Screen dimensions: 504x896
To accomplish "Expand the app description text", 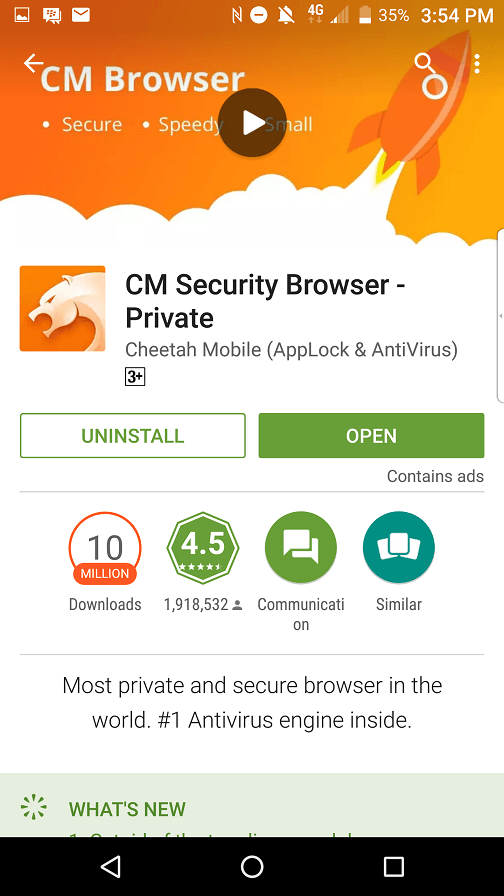I will [x=252, y=703].
